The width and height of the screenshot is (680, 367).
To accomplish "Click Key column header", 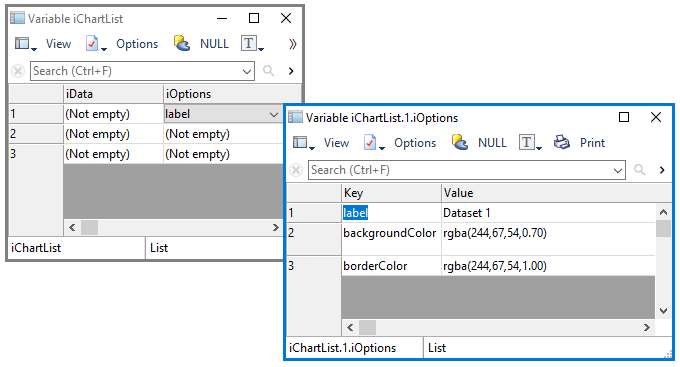I will click(391, 193).
